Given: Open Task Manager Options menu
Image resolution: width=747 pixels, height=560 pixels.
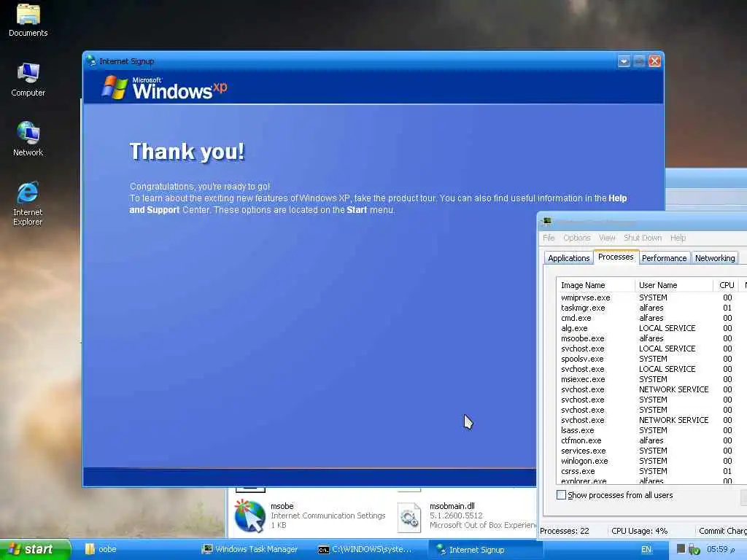Looking at the screenshot, I should (576, 238).
